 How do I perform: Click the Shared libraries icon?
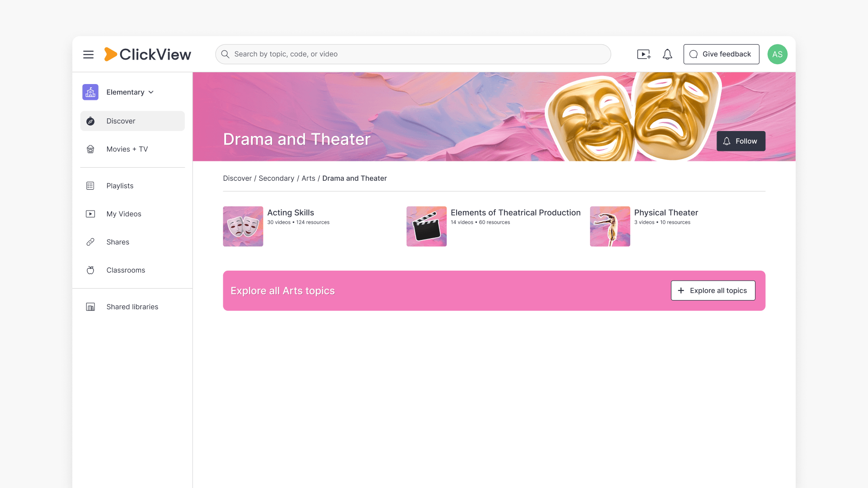90,307
